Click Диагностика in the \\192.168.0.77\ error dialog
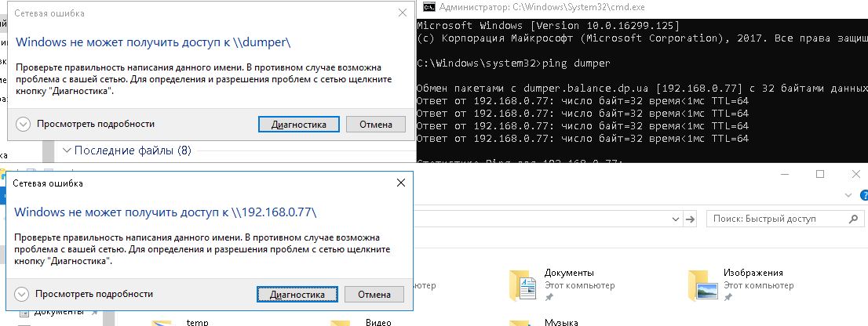868x326 pixels. coord(297,295)
